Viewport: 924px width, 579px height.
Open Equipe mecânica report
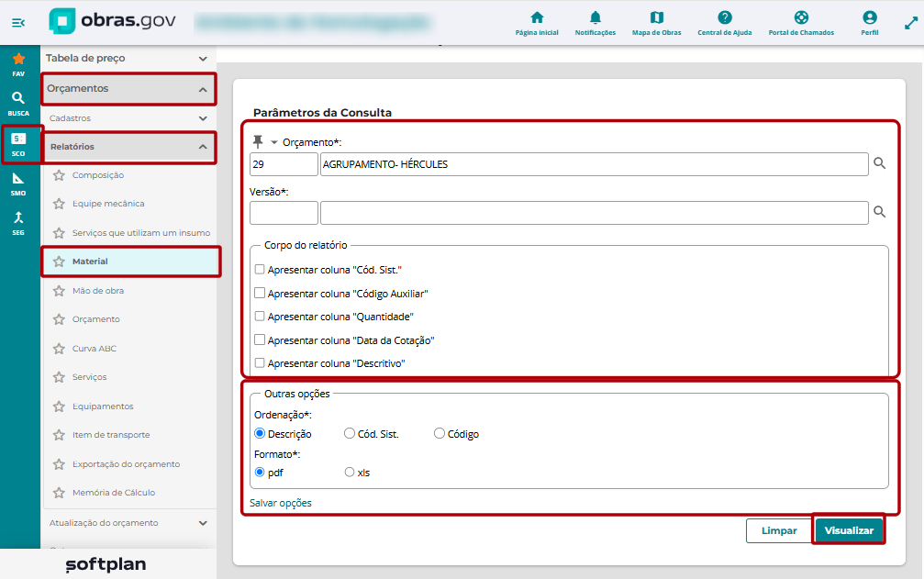click(108, 204)
